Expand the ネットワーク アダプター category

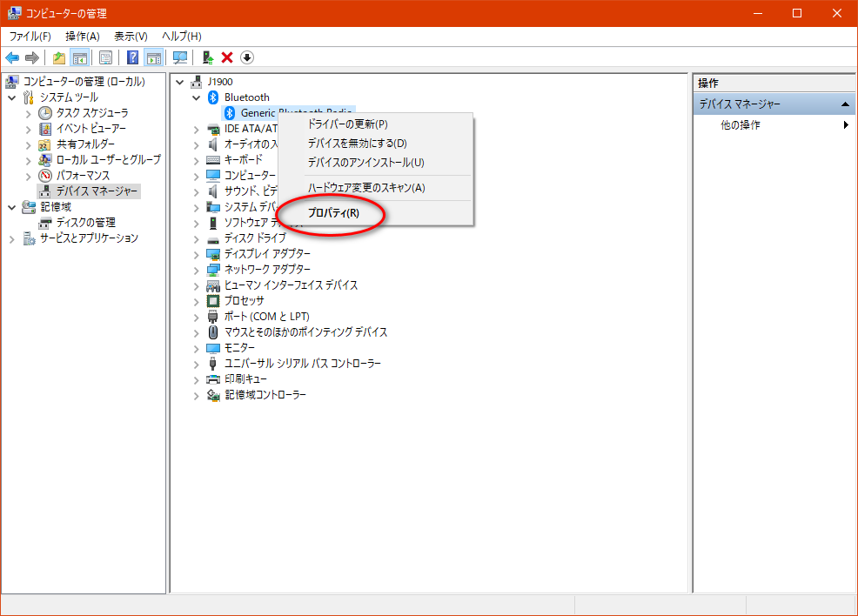point(196,270)
